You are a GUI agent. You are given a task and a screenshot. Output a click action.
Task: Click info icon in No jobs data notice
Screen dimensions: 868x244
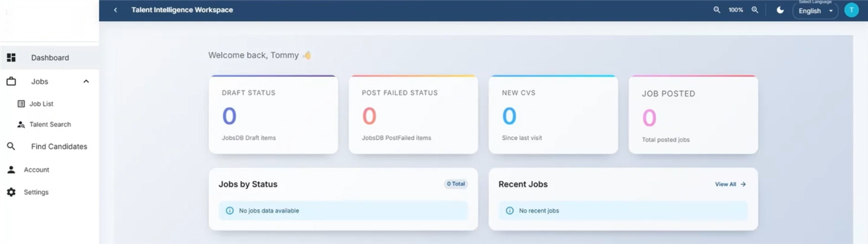(229, 211)
